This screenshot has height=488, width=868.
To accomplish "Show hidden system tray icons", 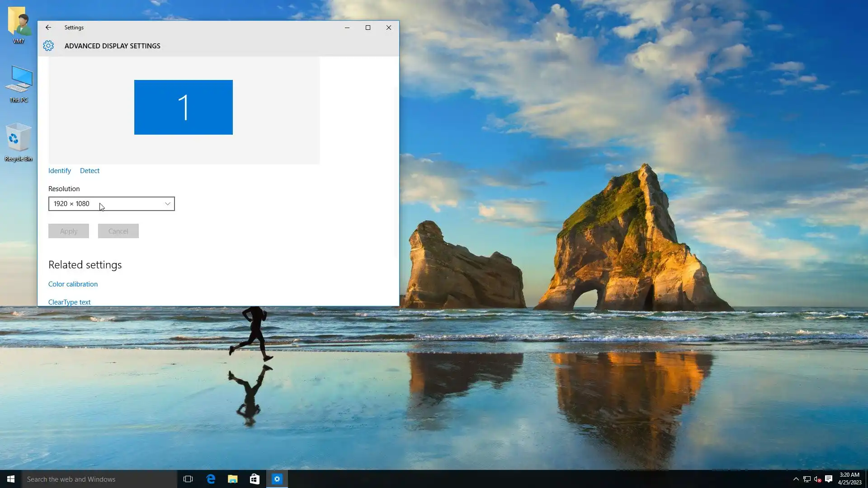I will tap(796, 479).
